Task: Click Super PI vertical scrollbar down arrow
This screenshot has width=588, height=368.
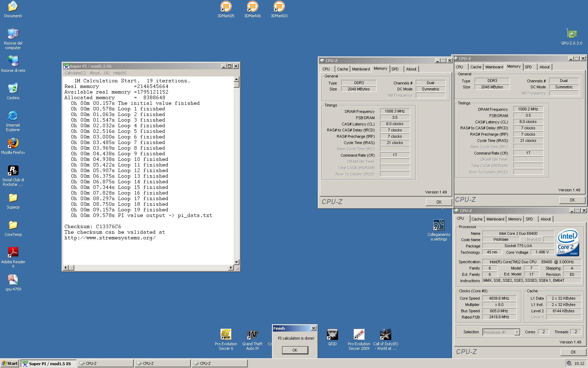Action: [237, 262]
